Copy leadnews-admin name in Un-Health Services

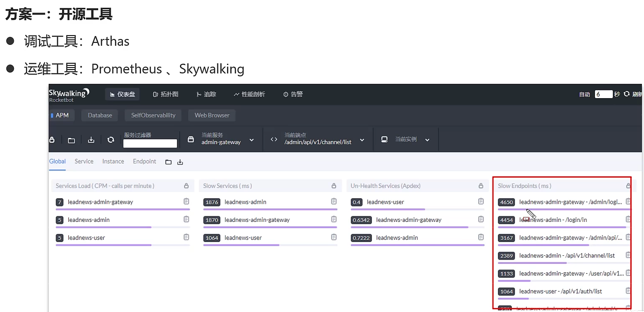[481, 237]
